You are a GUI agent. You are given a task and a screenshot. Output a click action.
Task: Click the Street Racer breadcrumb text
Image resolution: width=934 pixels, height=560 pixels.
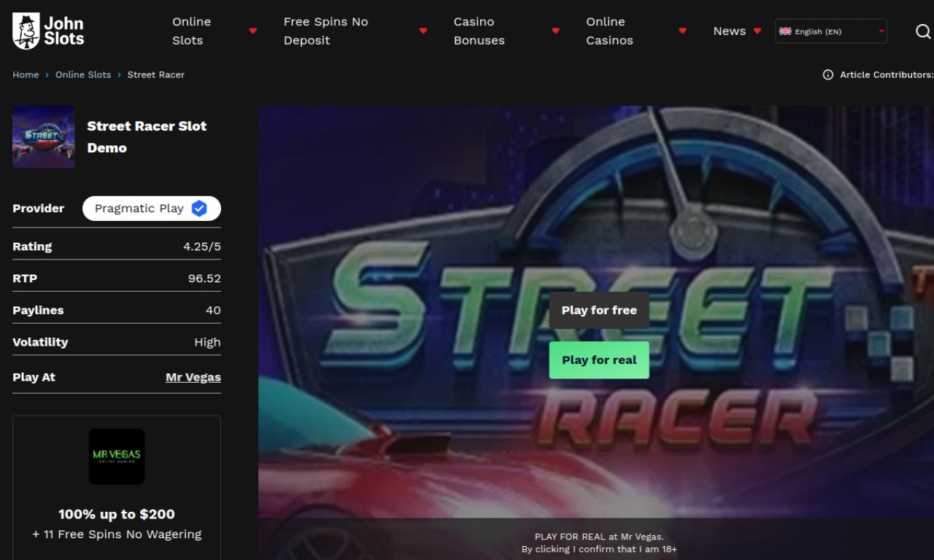[156, 74]
